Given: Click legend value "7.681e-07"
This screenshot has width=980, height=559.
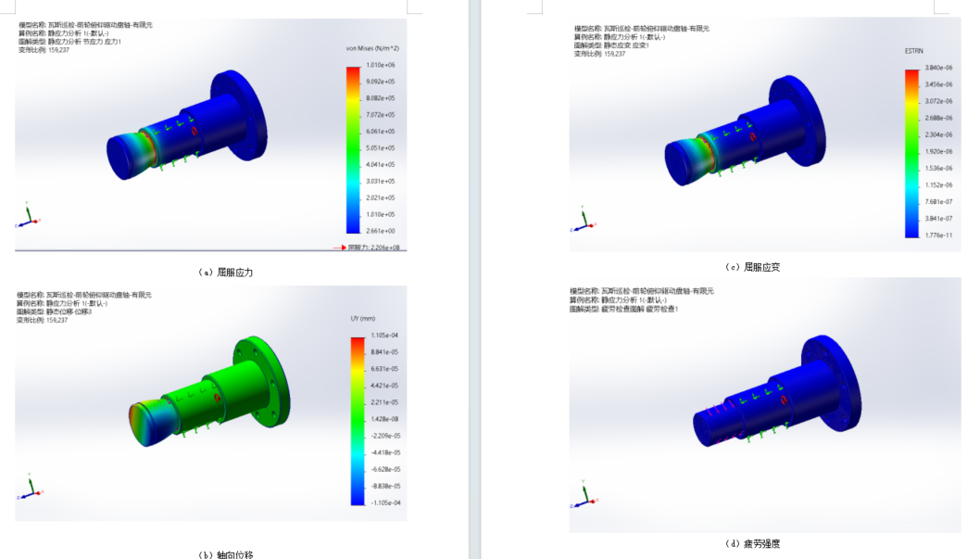Looking at the screenshot, I should [938, 202].
